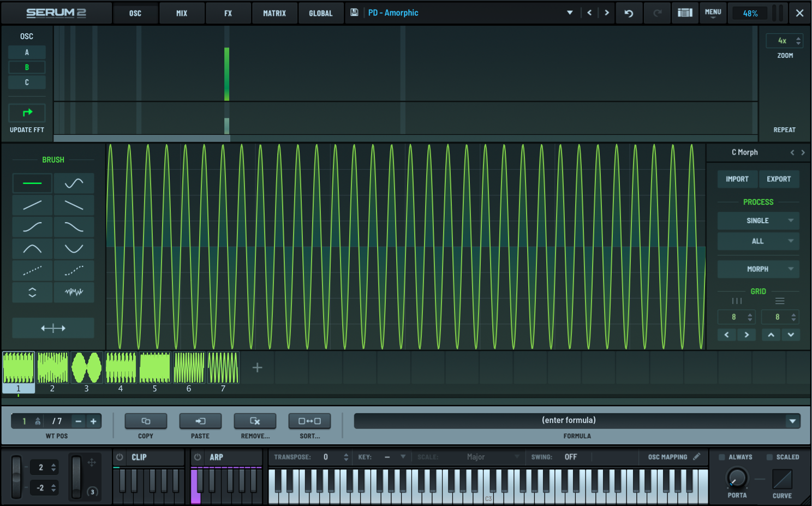This screenshot has width=812, height=506.
Task: Select the sine wave brush shape
Action: pyautogui.click(x=74, y=183)
